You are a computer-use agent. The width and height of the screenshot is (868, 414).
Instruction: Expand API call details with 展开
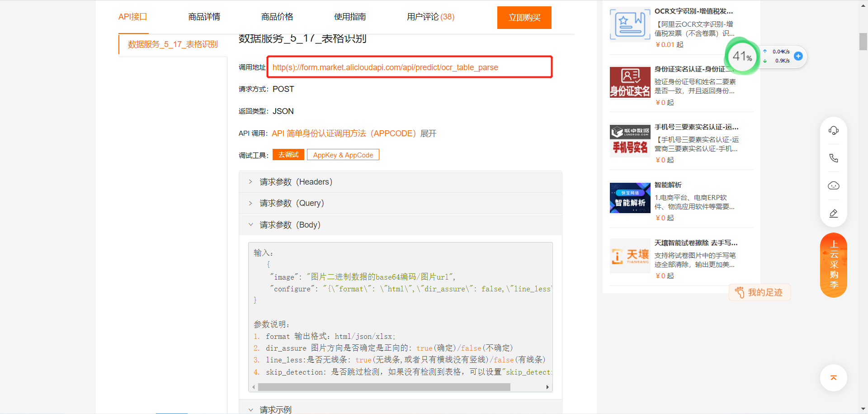(429, 133)
